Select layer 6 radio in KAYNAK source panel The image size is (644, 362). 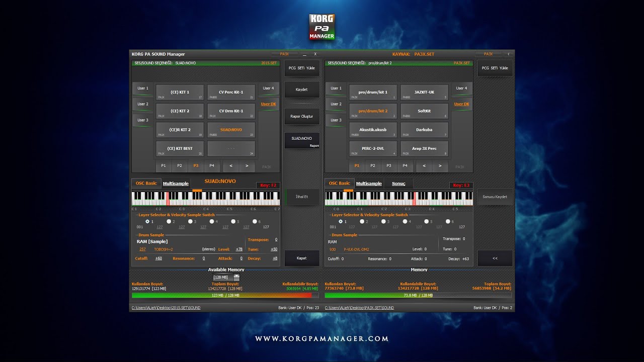tap(448, 221)
